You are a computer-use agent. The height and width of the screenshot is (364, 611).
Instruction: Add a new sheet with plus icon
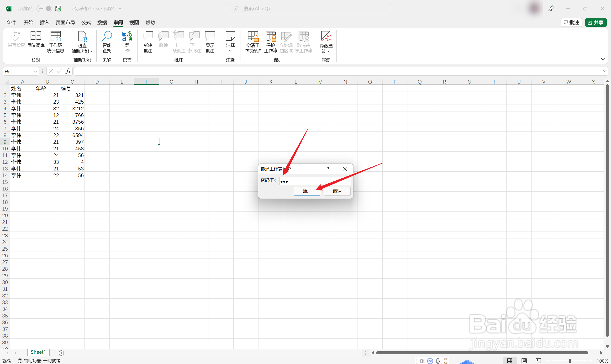click(61, 353)
